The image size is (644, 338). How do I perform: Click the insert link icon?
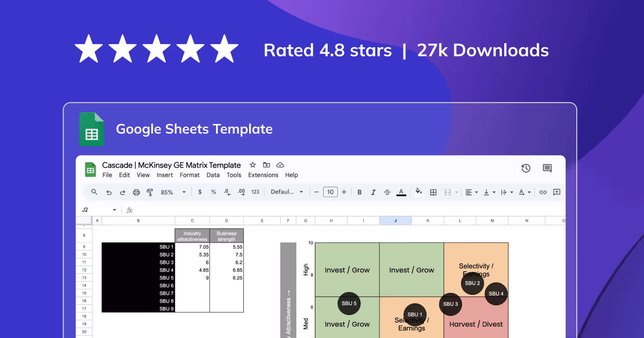pyautogui.click(x=543, y=192)
